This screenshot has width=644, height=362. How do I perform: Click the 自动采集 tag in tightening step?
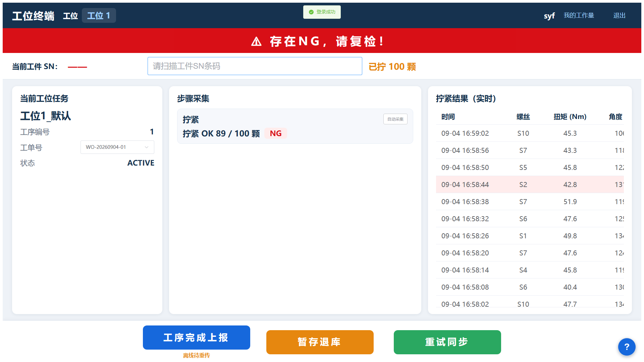[x=395, y=119]
